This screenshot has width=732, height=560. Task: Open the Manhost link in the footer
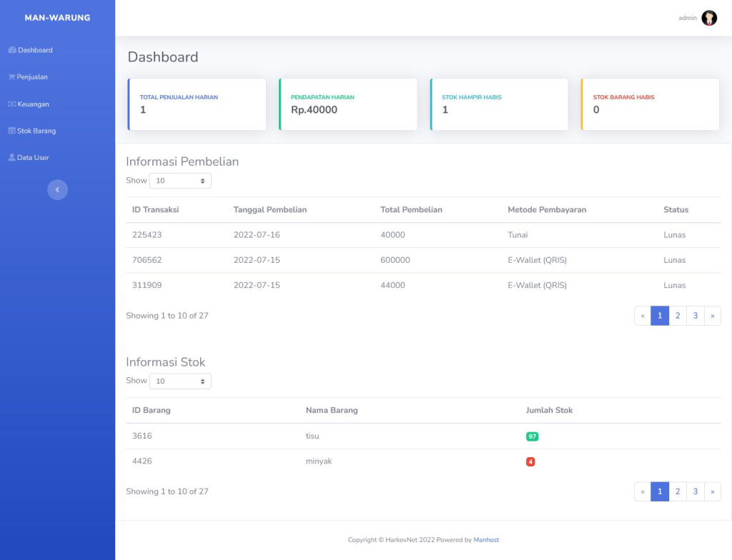click(486, 540)
